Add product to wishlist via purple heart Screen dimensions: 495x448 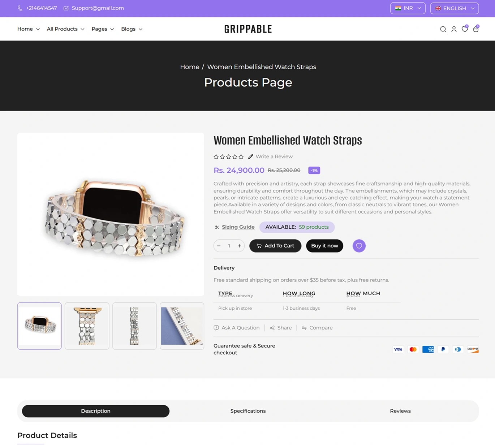tap(359, 246)
